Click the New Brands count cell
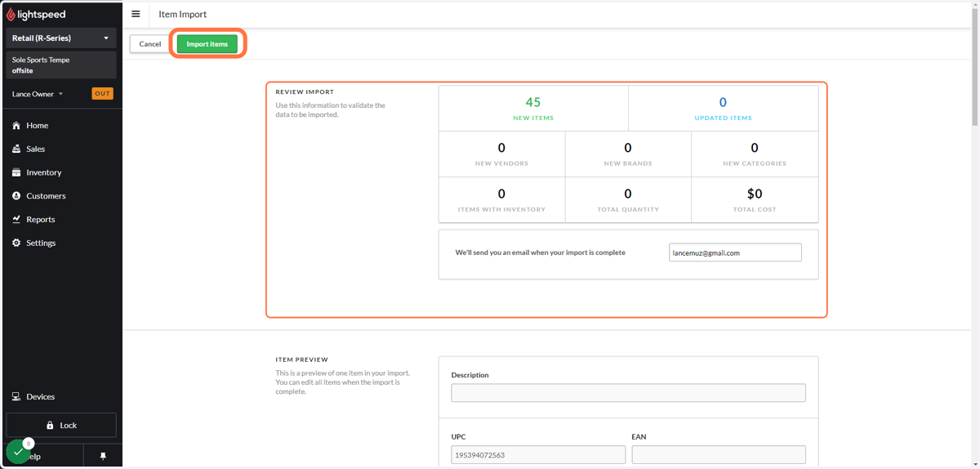 pyautogui.click(x=628, y=154)
